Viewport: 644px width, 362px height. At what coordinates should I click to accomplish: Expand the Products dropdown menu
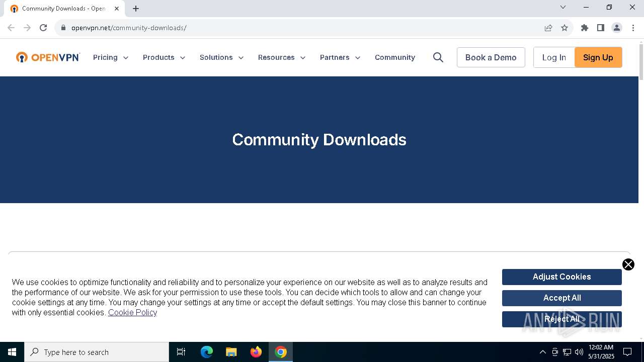pos(164,57)
